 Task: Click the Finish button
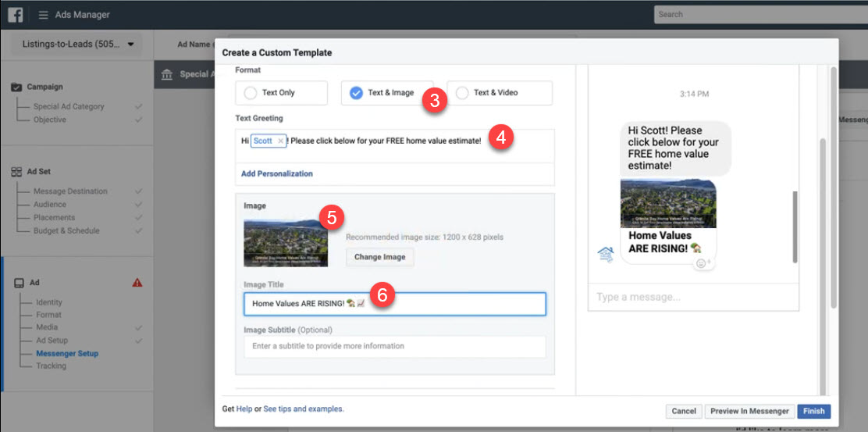813,411
